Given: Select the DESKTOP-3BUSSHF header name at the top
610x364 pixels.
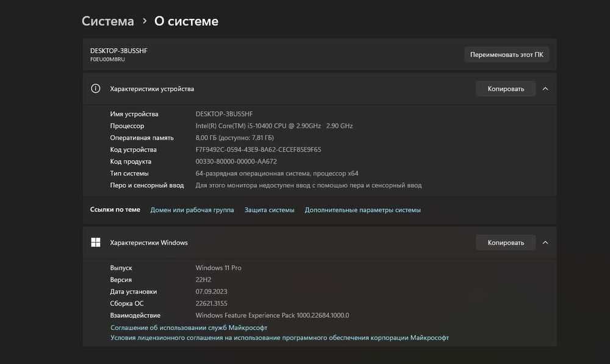Looking at the screenshot, I should (119, 51).
